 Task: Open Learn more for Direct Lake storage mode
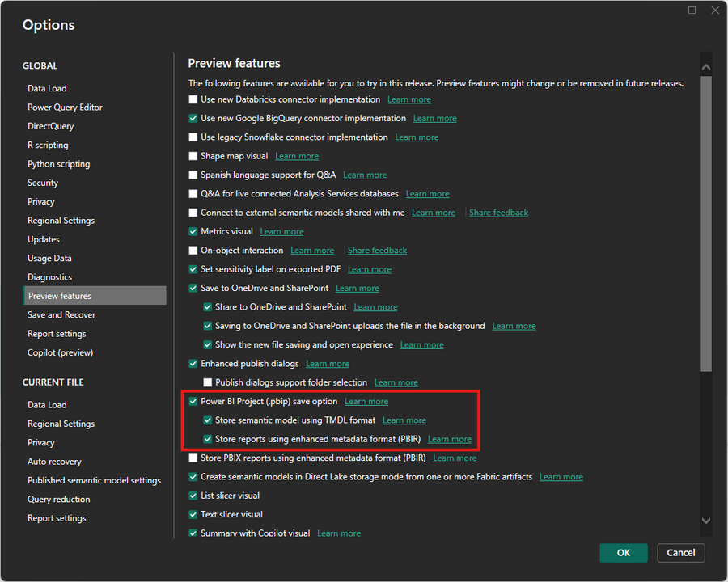pyautogui.click(x=561, y=477)
